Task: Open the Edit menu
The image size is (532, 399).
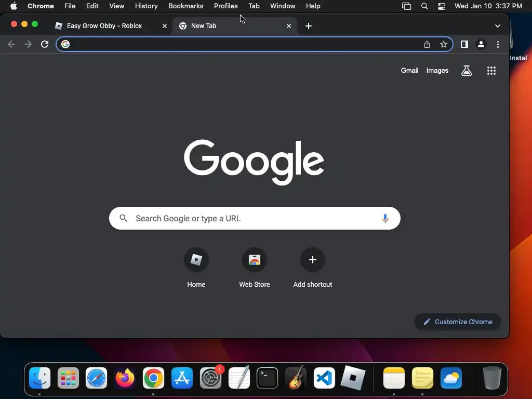Action: (92, 6)
